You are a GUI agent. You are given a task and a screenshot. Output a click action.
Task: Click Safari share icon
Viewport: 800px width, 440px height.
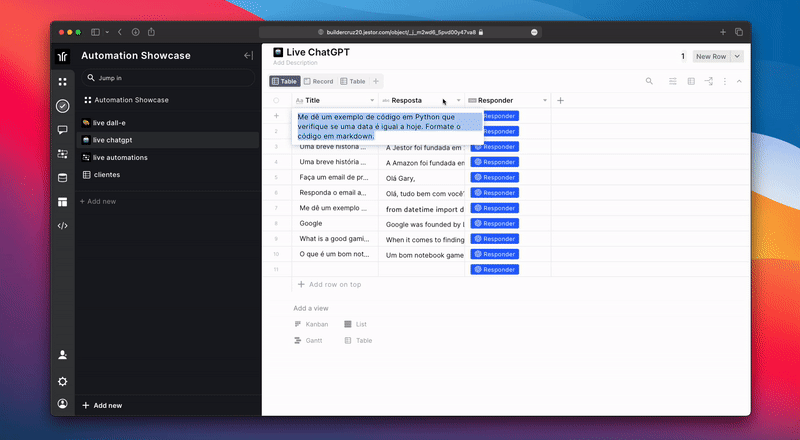(x=151, y=32)
